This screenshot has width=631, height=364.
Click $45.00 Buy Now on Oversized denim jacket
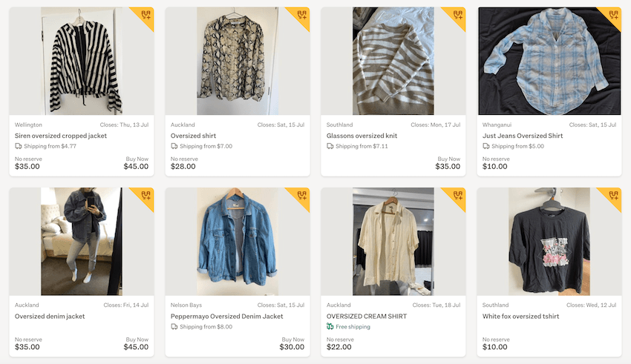(136, 347)
